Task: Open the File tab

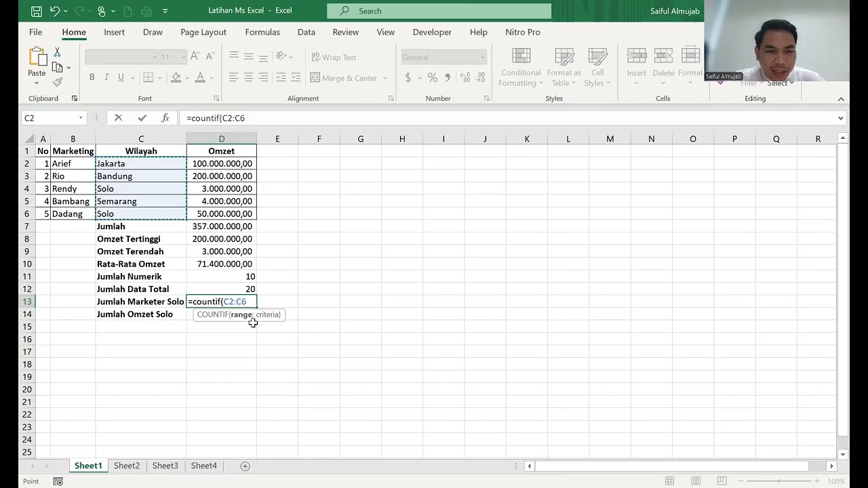Action: (x=35, y=32)
